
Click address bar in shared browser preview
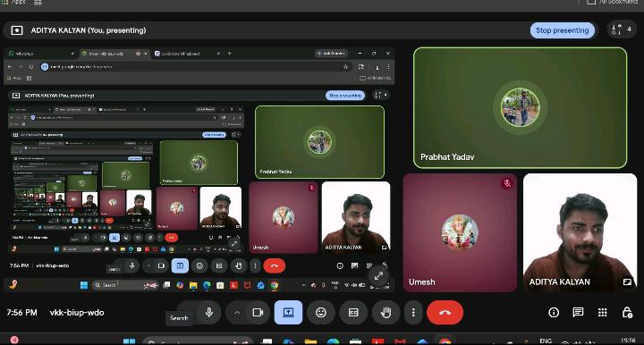click(195, 66)
